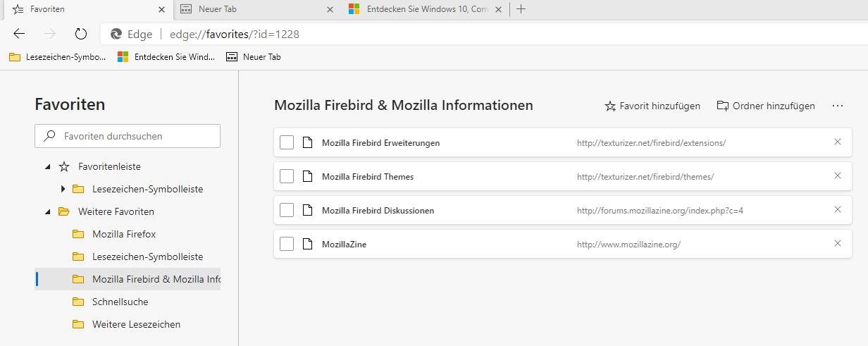Click Favorit hinzufügen button
The height and width of the screenshot is (346, 868).
652,106
